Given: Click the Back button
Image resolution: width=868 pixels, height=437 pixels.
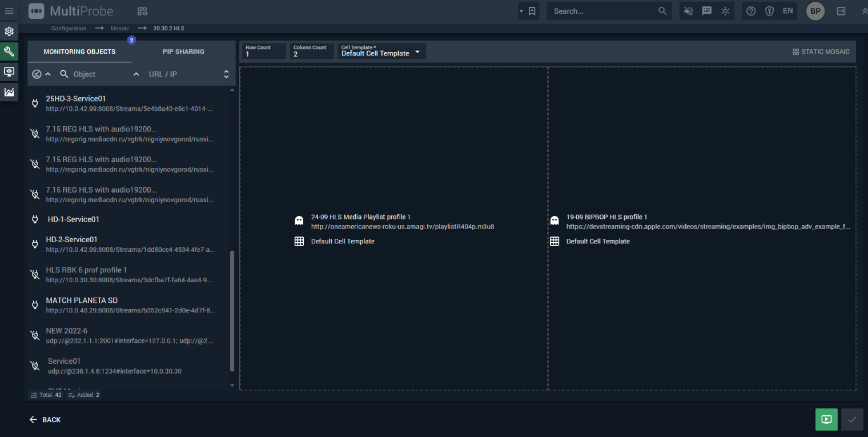Looking at the screenshot, I should pos(45,420).
